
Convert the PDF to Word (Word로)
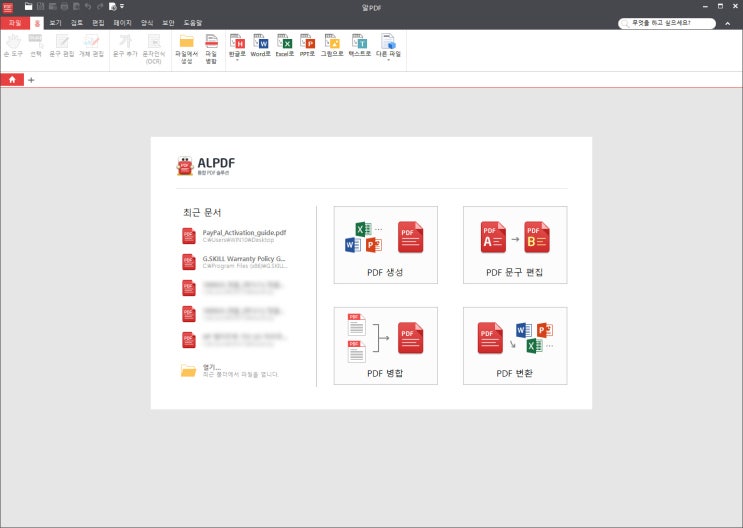tap(261, 46)
